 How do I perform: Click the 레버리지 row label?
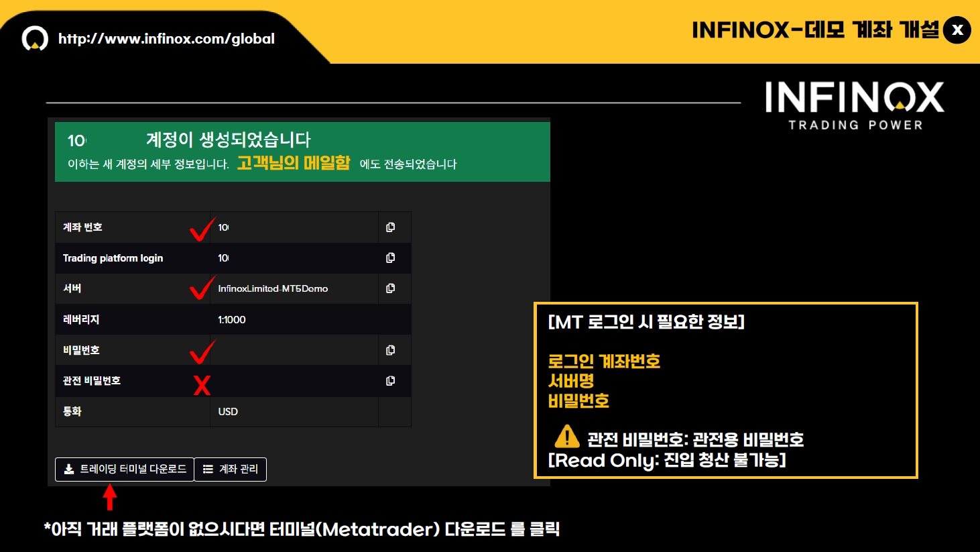coord(81,320)
